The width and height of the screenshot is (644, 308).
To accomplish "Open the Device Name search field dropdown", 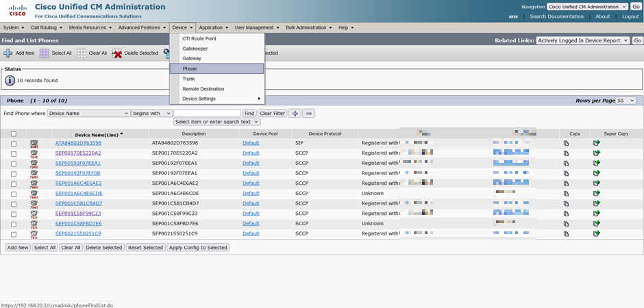I will pyautogui.click(x=88, y=113).
